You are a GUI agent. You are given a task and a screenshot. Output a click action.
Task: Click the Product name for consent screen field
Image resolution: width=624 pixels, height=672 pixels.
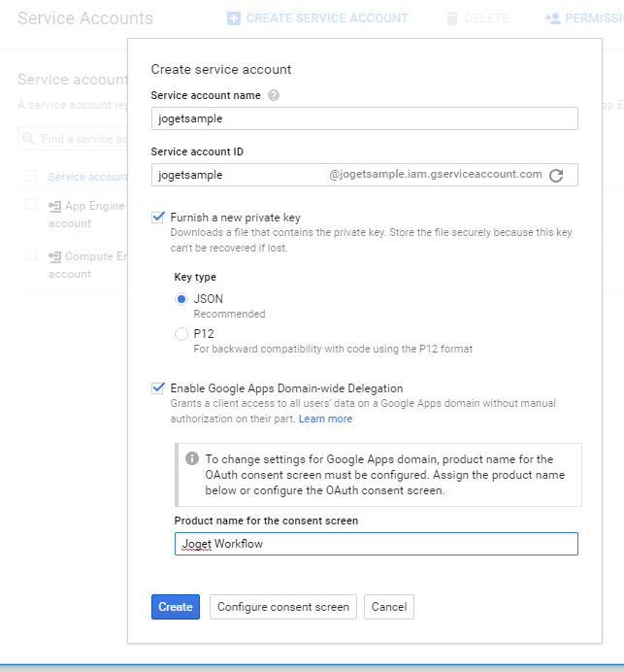376,544
